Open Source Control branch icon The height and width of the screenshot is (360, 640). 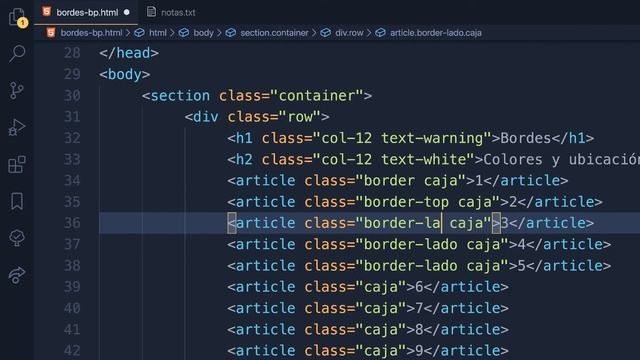(x=17, y=90)
